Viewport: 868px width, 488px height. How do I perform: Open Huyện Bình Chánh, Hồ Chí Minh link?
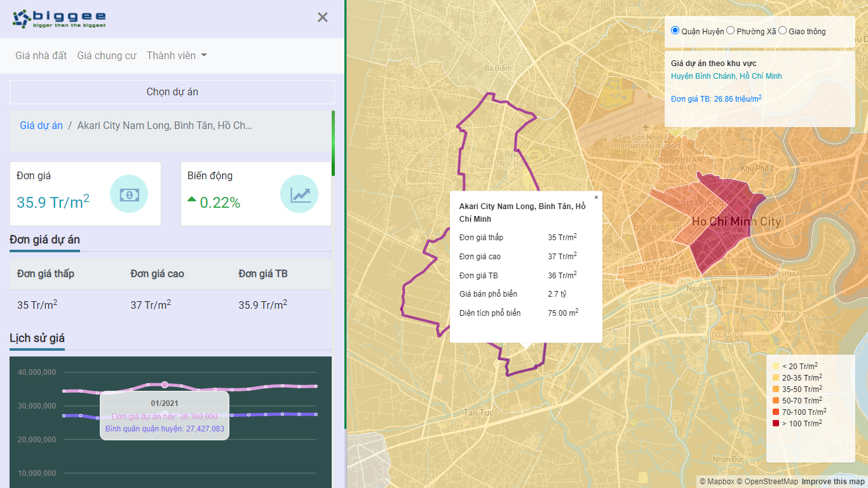726,76
